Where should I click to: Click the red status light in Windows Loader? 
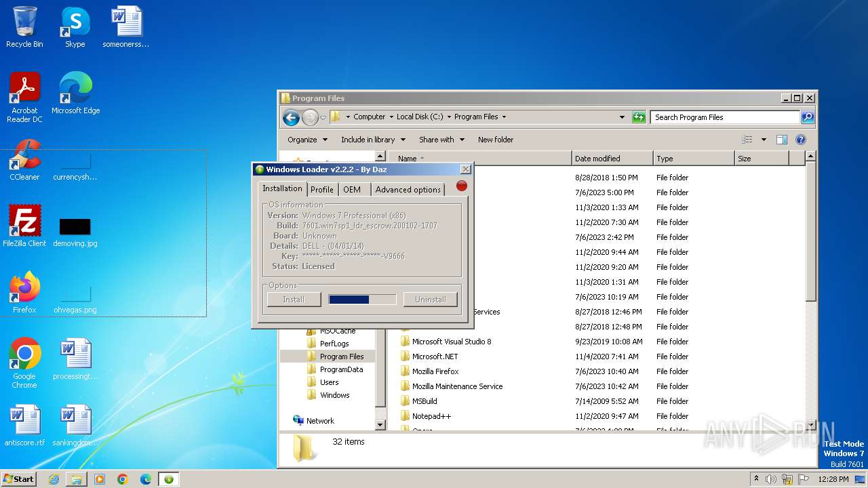point(462,186)
